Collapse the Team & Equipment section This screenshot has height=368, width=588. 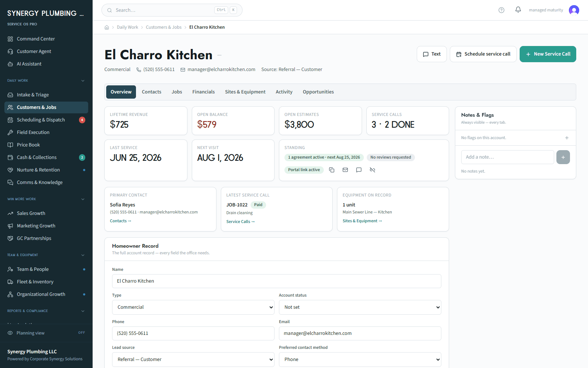coord(46,255)
